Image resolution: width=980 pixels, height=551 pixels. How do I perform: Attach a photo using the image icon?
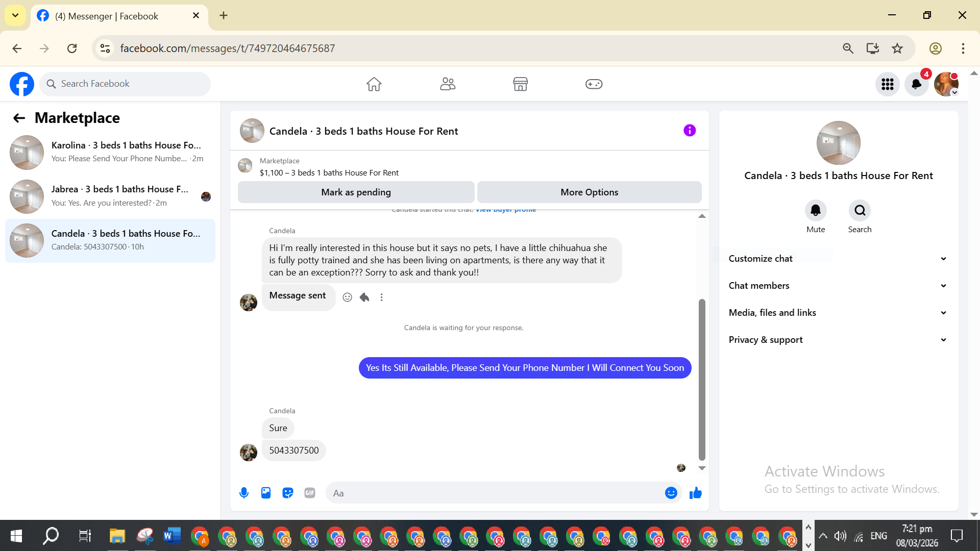266,493
